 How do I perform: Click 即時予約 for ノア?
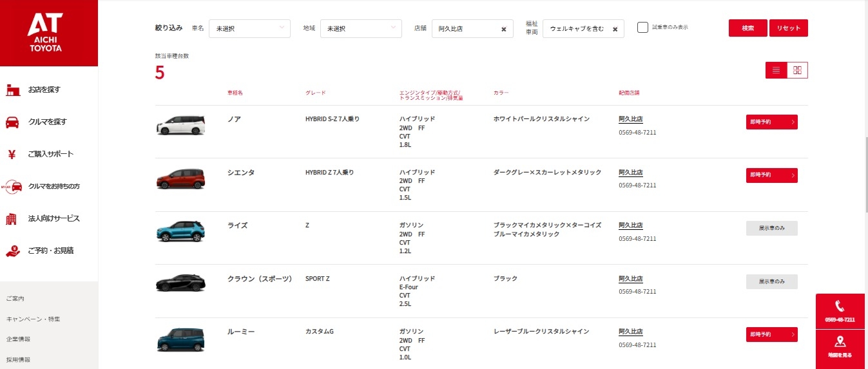point(772,122)
